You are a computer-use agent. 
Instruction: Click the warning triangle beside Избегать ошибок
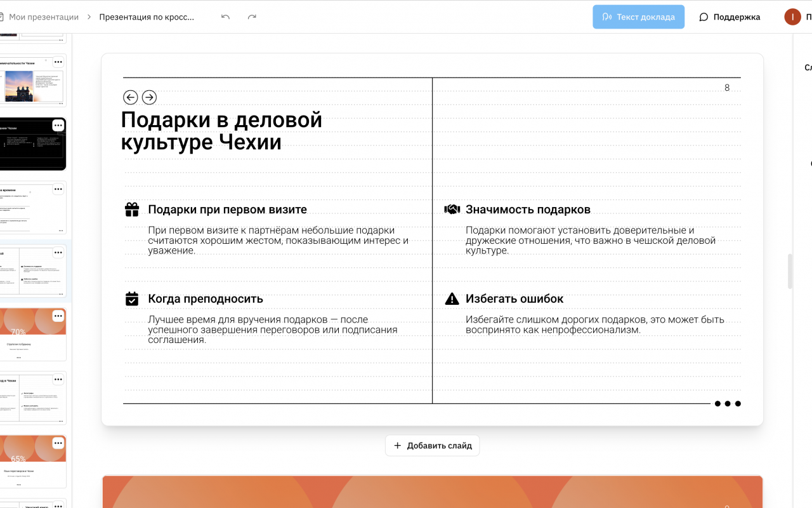point(452,298)
